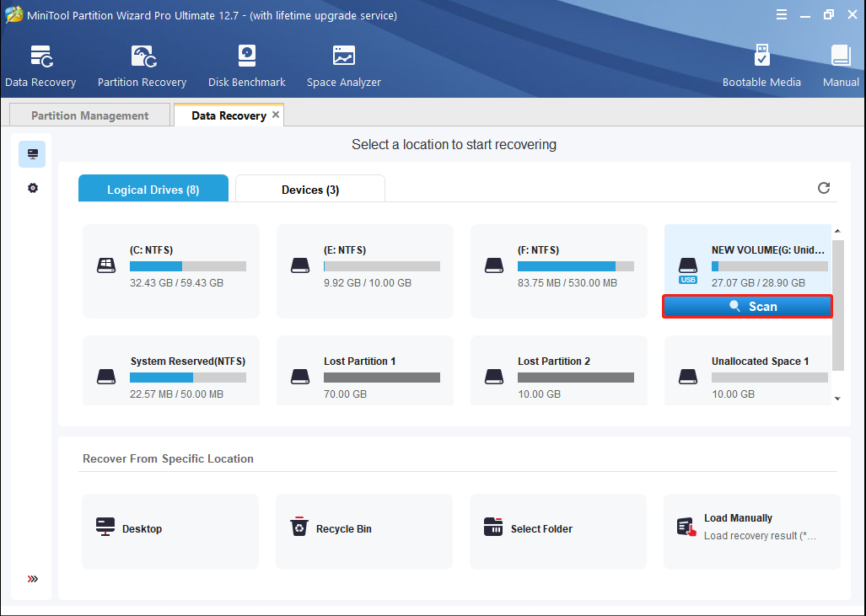866x616 pixels.
Task: Expand the sidebar with red chevrons
Action: 33,579
